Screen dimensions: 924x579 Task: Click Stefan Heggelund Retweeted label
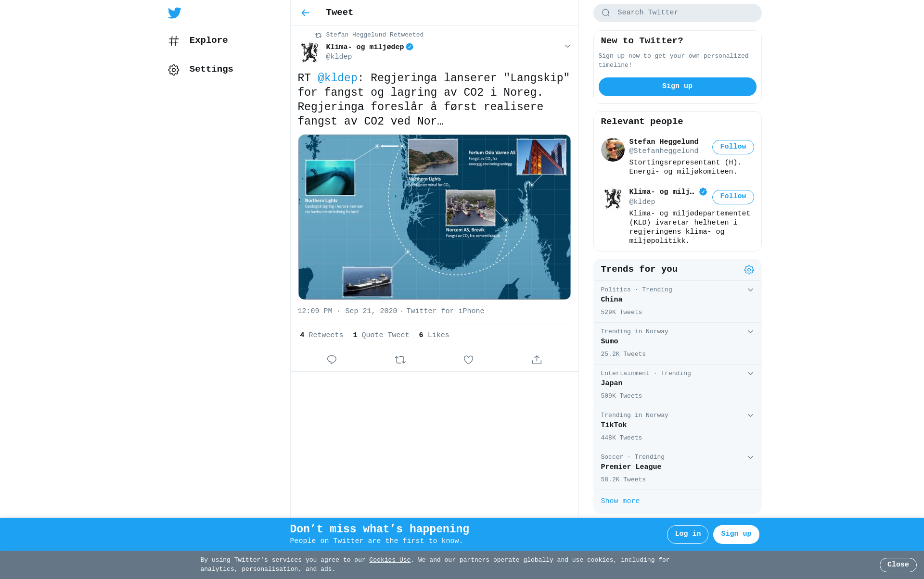pyautogui.click(x=374, y=35)
